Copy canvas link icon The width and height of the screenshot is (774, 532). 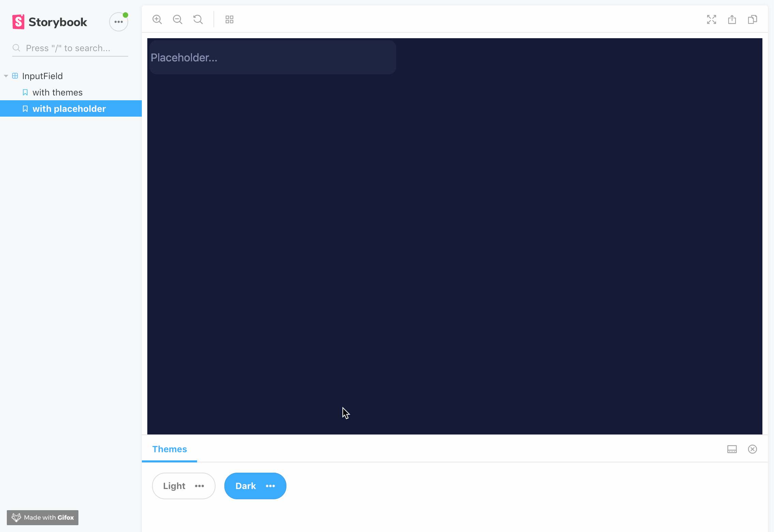[752, 19]
